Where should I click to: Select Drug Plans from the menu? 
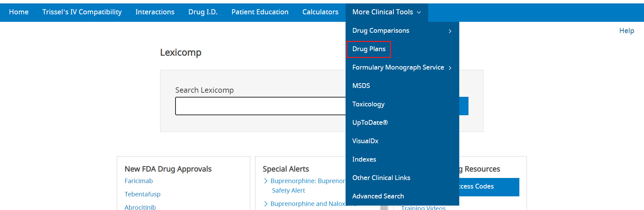[x=369, y=49]
